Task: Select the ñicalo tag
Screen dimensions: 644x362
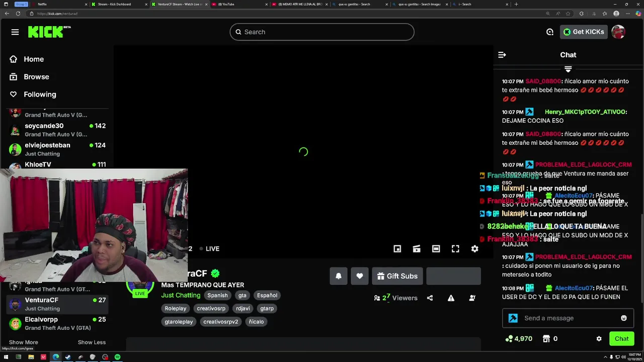Action: tap(256, 321)
